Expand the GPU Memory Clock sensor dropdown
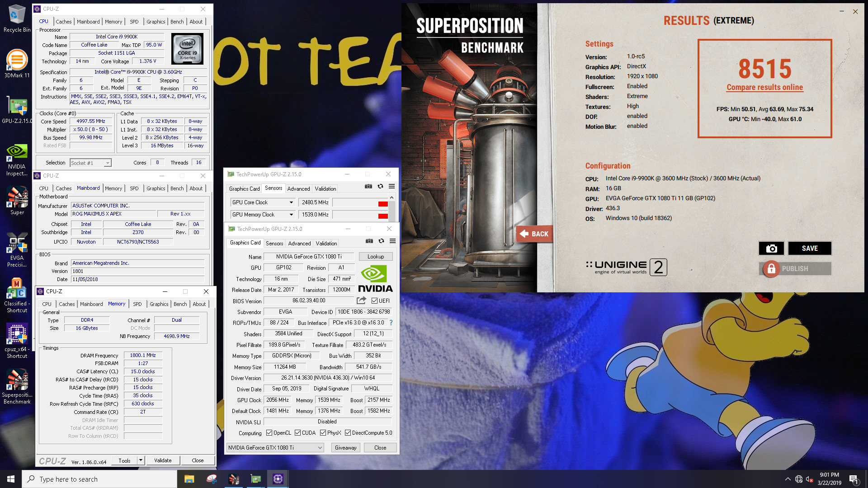Viewport: 868px width, 488px height. pos(291,215)
